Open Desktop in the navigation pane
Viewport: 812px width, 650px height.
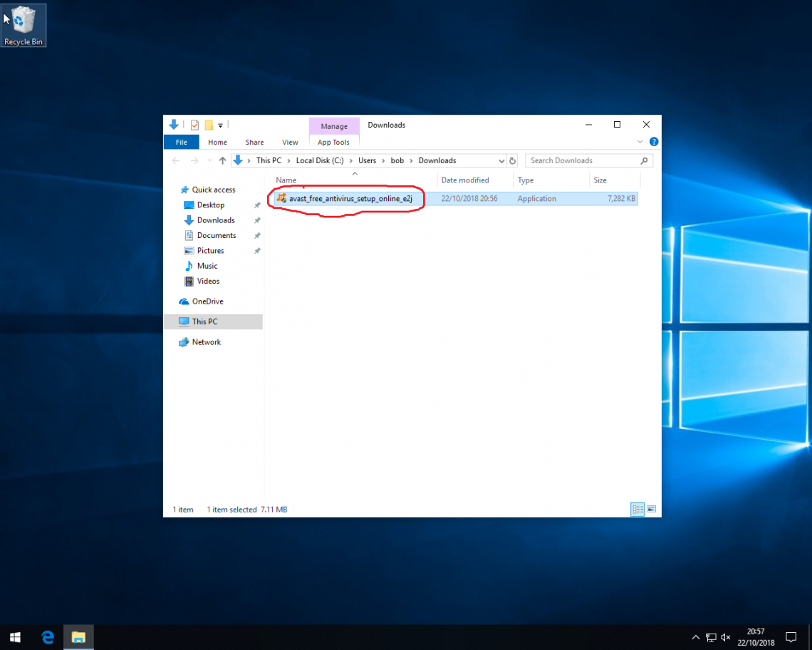(211, 205)
